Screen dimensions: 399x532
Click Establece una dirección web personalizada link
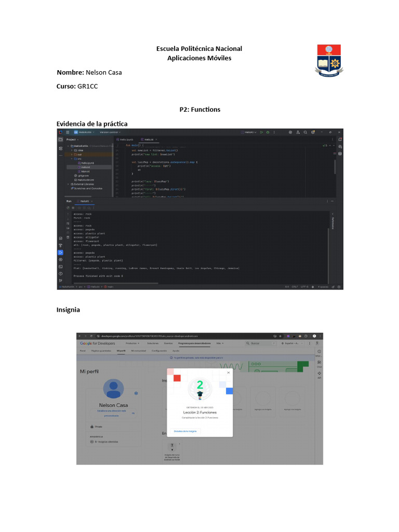(112, 413)
